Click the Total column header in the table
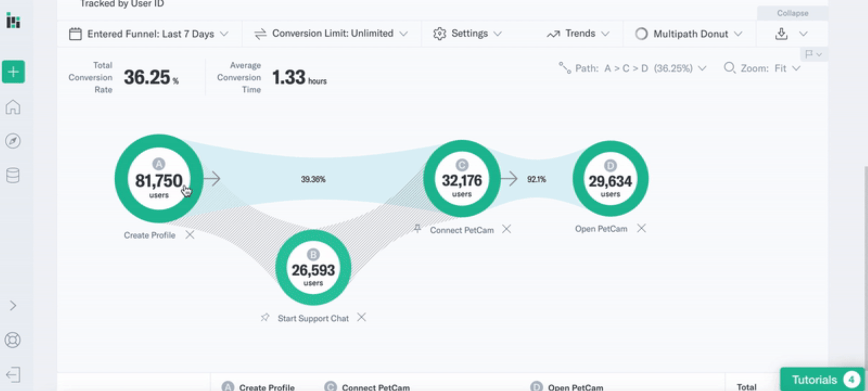The width and height of the screenshot is (868, 391). [x=746, y=387]
